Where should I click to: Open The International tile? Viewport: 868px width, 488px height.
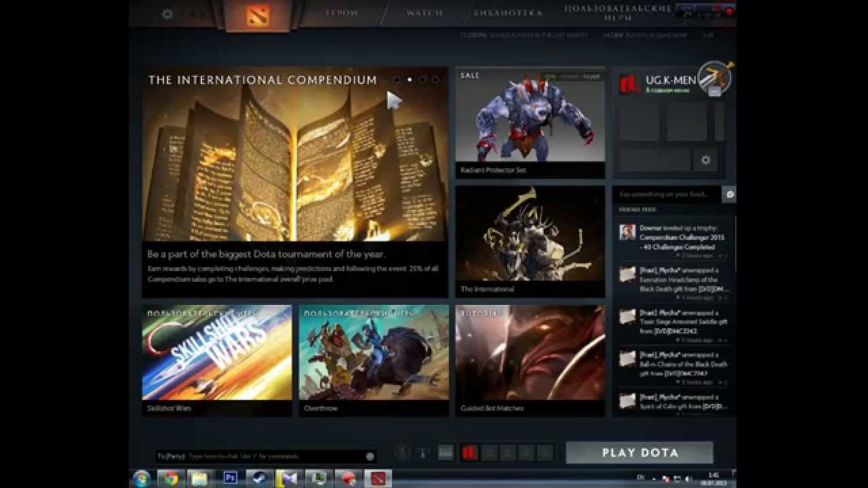point(530,241)
